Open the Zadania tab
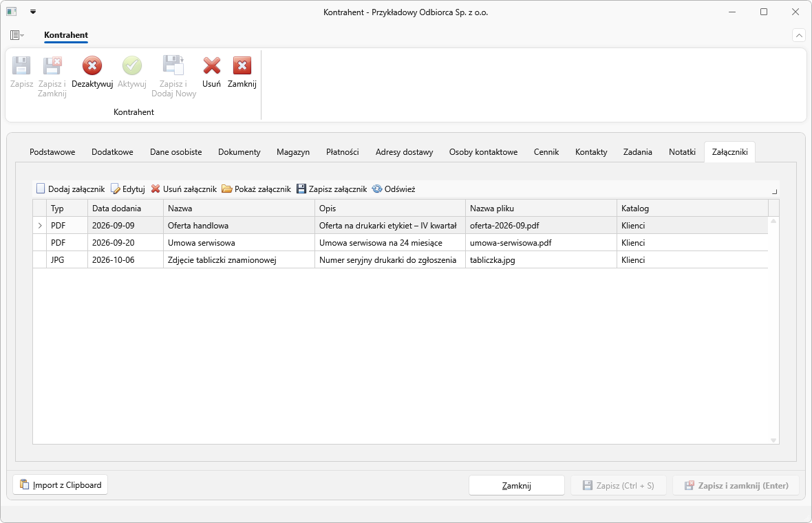 tap(637, 152)
